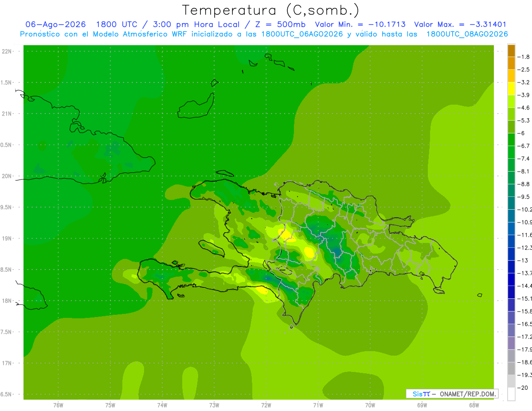Image resolution: width=532 pixels, height=411 pixels.
Task: Click the 73W longitude label
Action: click(x=214, y=406)
